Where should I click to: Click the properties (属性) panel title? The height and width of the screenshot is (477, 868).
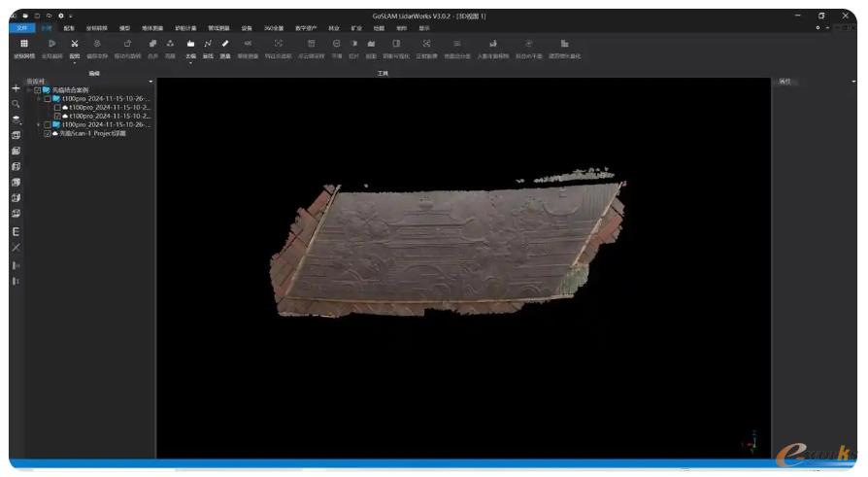(x=785, y=82)
